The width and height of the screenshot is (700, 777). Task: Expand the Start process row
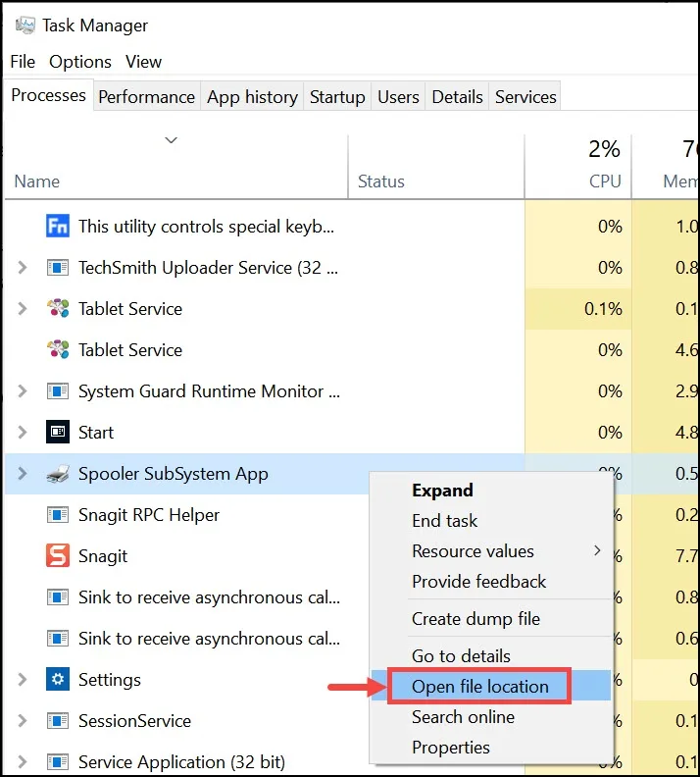23,432
